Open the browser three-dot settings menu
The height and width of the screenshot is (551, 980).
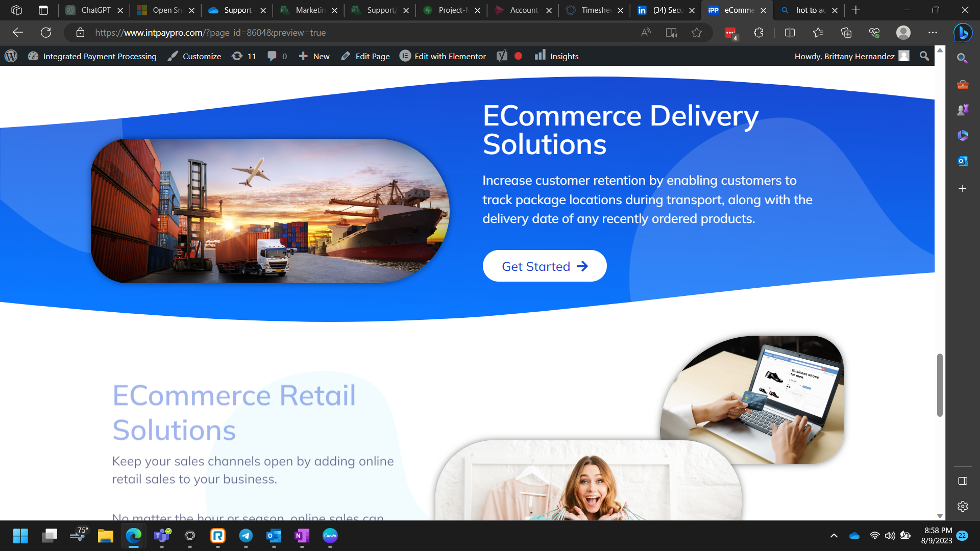(x=933, y=33)
